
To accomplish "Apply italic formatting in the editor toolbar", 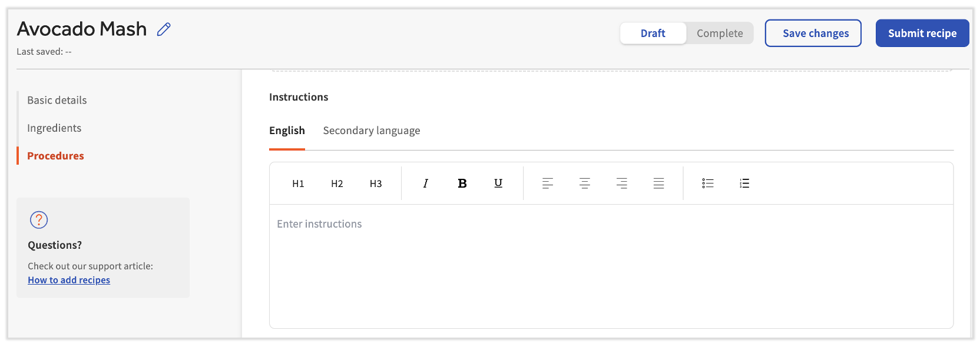I will (425, 183).
